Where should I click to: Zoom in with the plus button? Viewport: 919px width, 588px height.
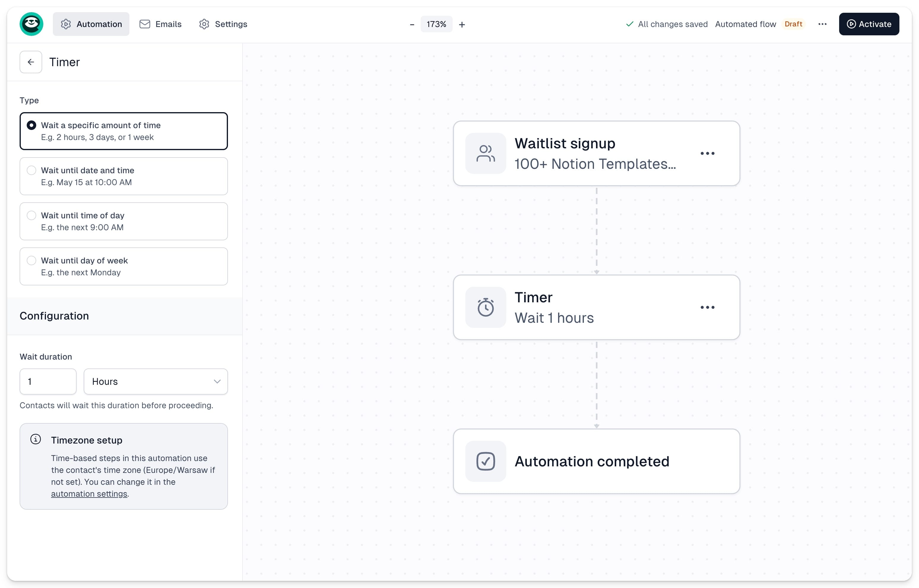pos(462,24)
